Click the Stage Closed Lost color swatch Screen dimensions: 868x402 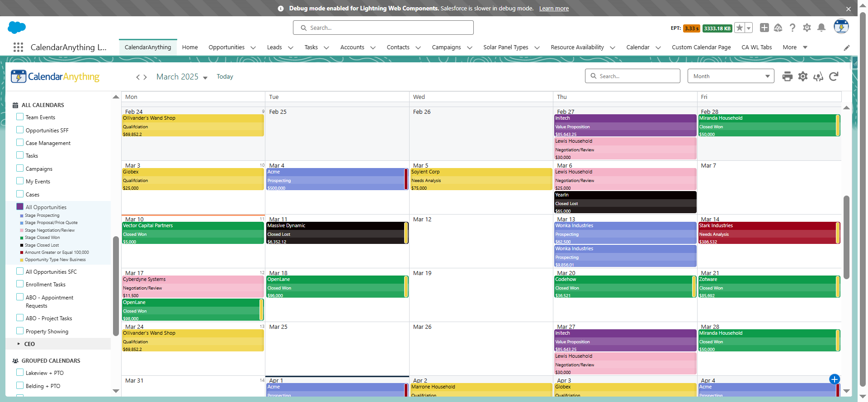pos(22,245)
